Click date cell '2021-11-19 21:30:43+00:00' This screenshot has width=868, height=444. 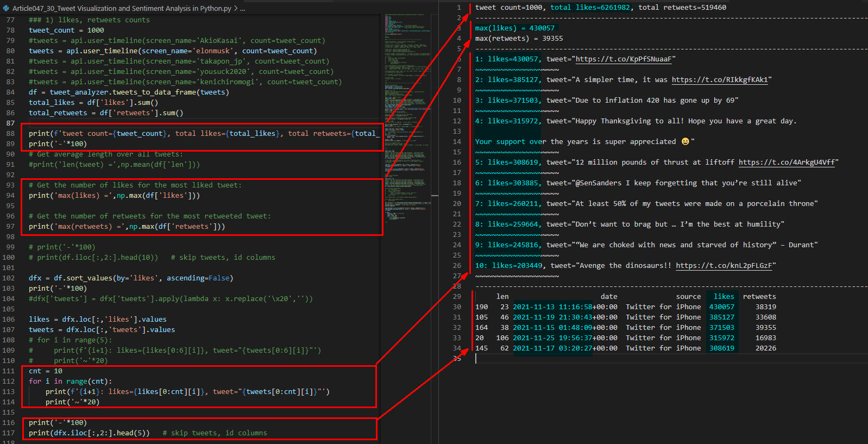pyautogui.click(x=565, y=317)
